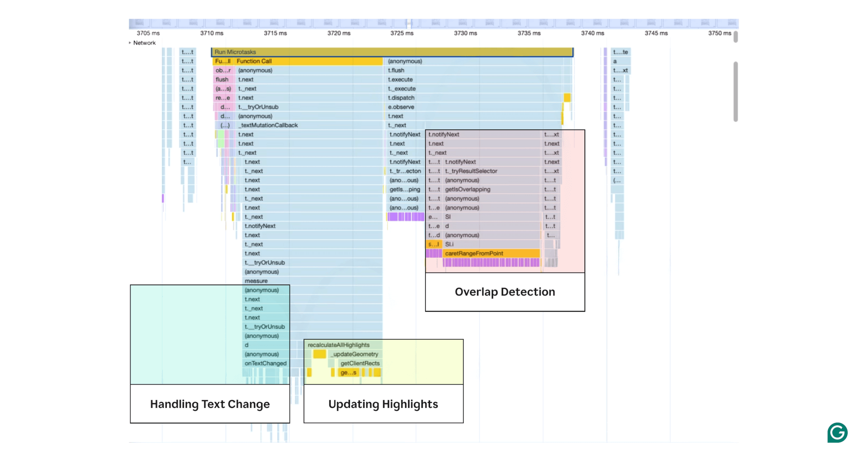
Task: Select the Handling Text Change label
Action: click(x=210, y=404)
